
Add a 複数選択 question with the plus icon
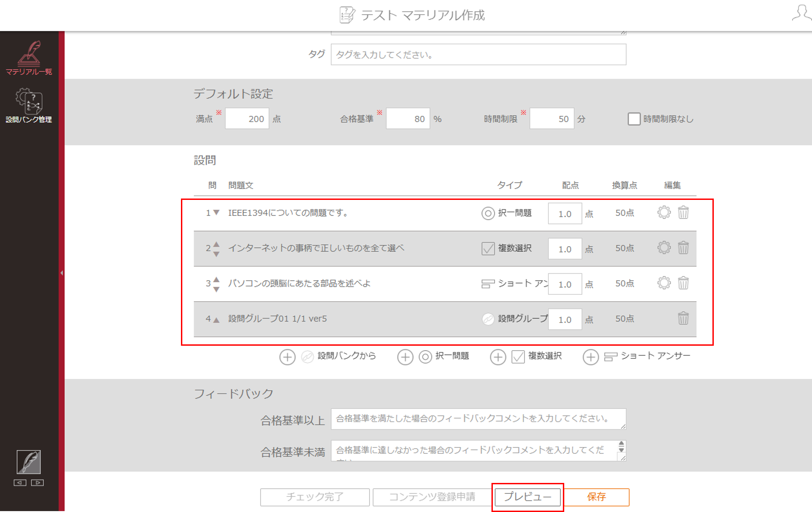[498, 357]
